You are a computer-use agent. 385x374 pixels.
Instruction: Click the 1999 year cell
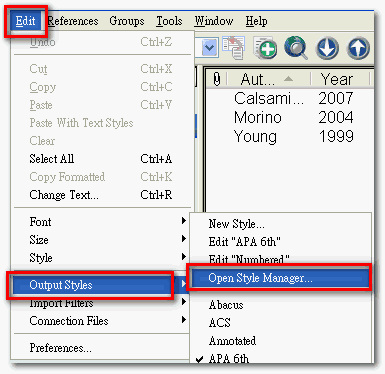point(336,136)
